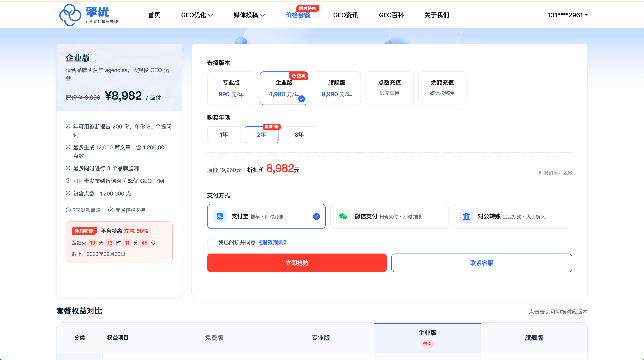Screen dimensions: 644x360
Task: Choose 支付宝 as payment method
Action: [266, 216]
